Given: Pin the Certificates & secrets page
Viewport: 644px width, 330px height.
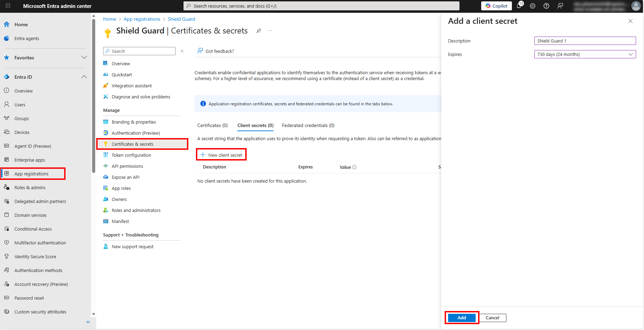Looking at the screenshot, I should pos(258,31).
